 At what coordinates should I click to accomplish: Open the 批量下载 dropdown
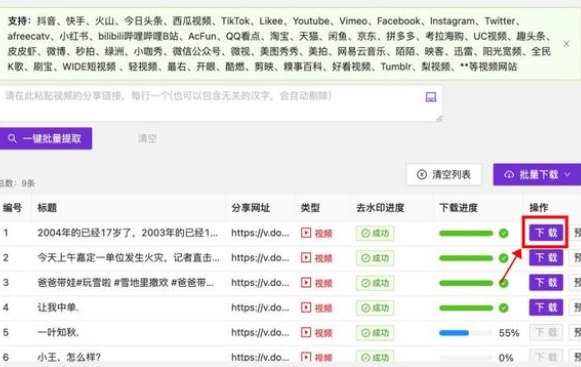pyautogui.click(x=537, y=175)
